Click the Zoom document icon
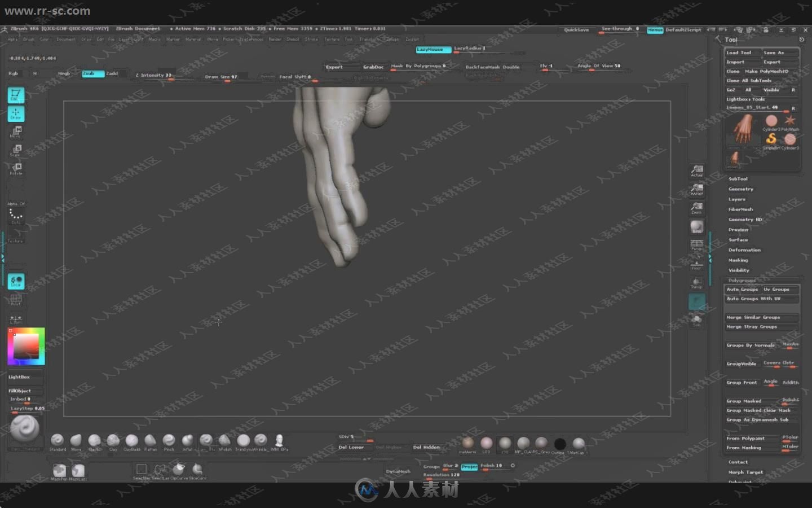 697,208
